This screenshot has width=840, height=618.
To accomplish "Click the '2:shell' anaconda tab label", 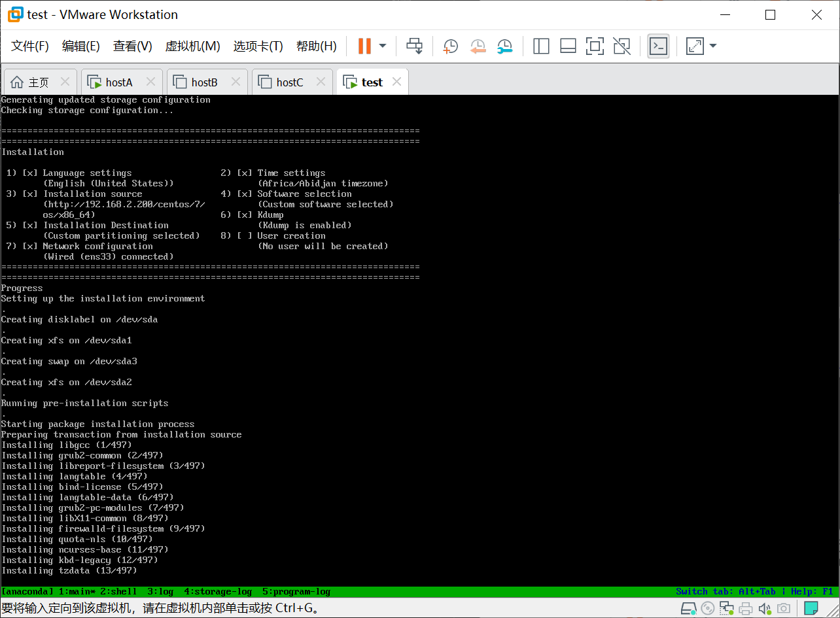I will tap(118, 592).
